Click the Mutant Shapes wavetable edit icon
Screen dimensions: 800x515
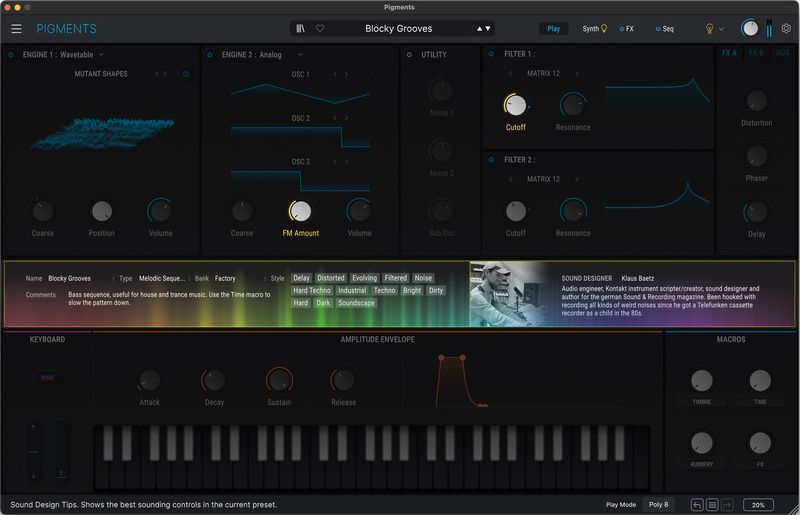[186, 74]
